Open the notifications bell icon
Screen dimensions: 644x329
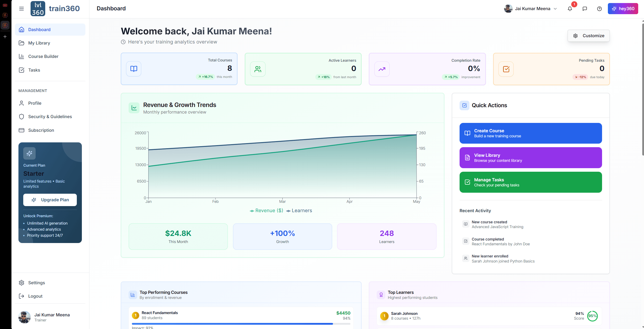click(570, 9)
